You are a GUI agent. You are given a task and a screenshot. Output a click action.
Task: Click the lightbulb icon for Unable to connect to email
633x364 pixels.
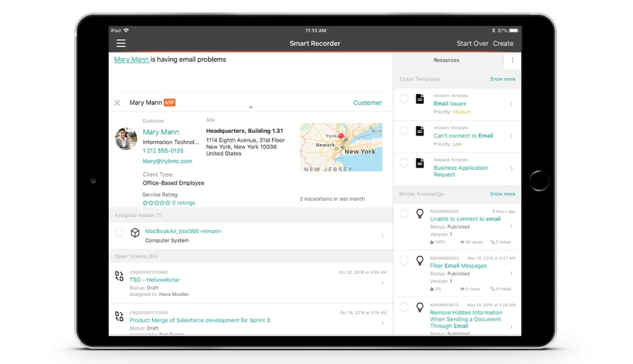(x=420, y=214)
